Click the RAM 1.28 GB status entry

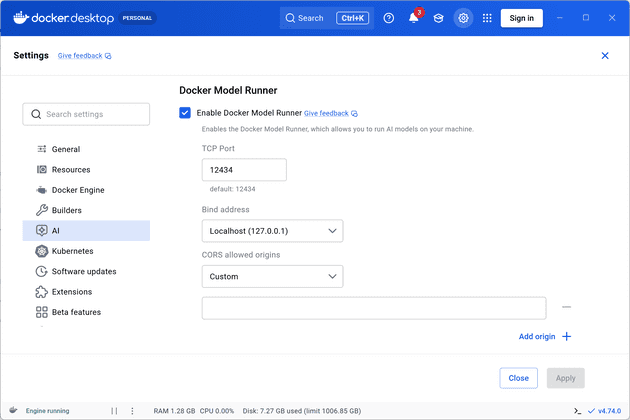[x=174, y=411]
